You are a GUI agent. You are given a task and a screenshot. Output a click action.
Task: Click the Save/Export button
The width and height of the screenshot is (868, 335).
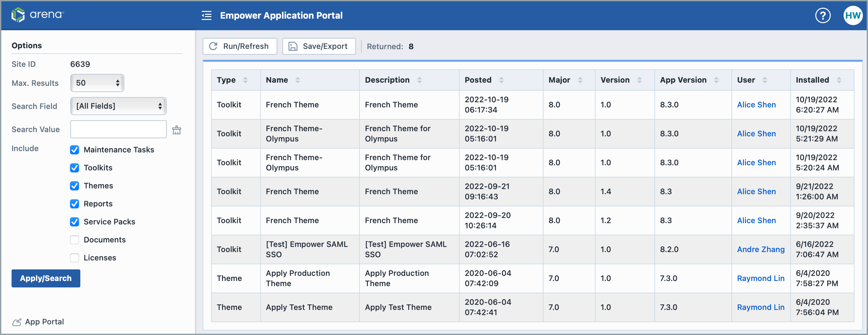pos(319,46)
